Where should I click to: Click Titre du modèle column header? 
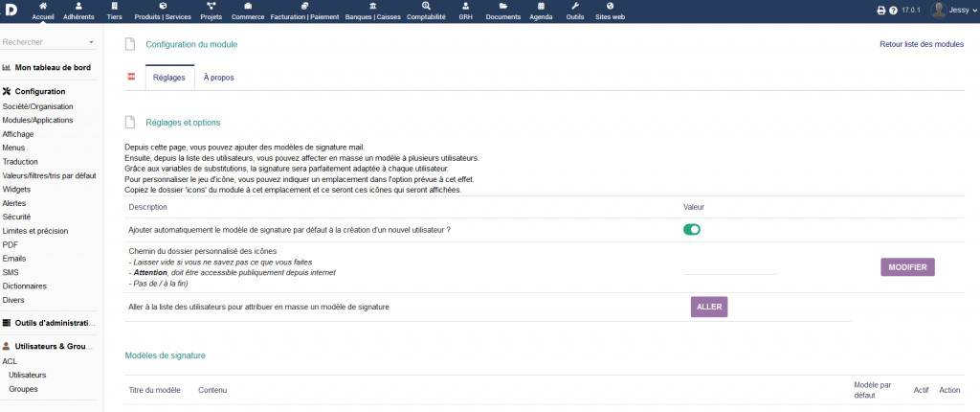point(154,390)
